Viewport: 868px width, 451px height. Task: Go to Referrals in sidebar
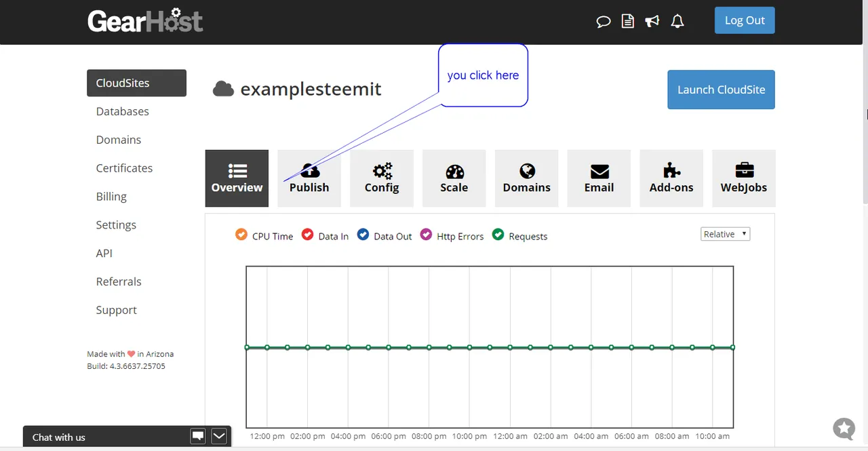119,281
